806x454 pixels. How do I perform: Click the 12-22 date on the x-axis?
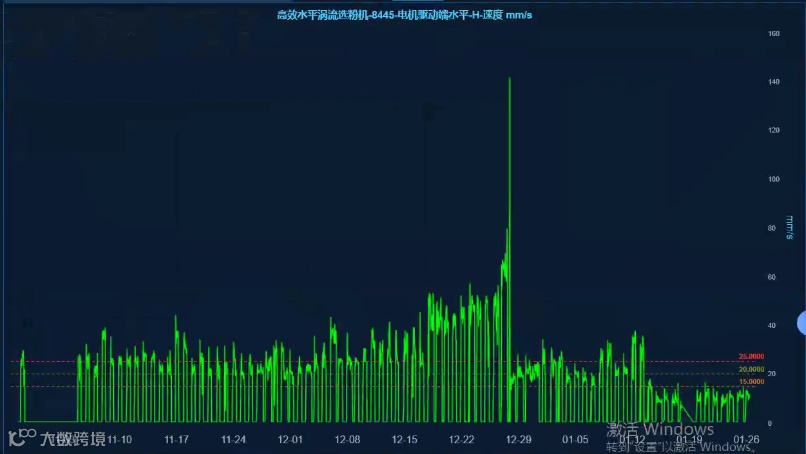[462, 440]
